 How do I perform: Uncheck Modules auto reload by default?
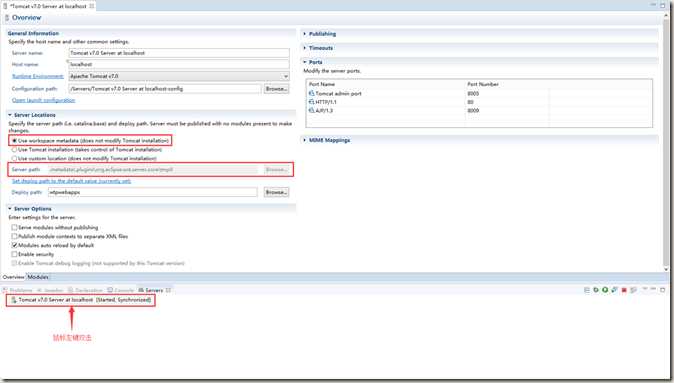[x=15, y=245]
